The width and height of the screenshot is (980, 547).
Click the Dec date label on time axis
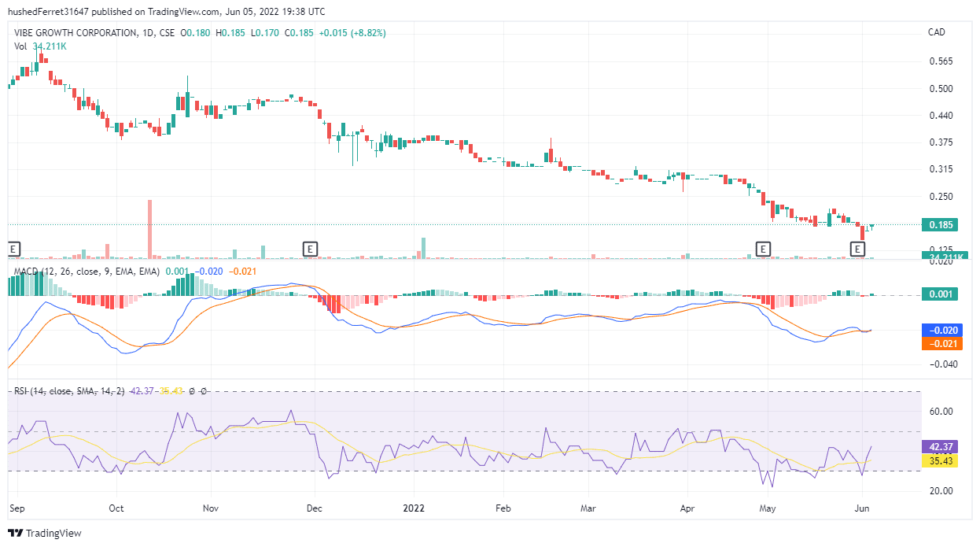coord(314,508)
